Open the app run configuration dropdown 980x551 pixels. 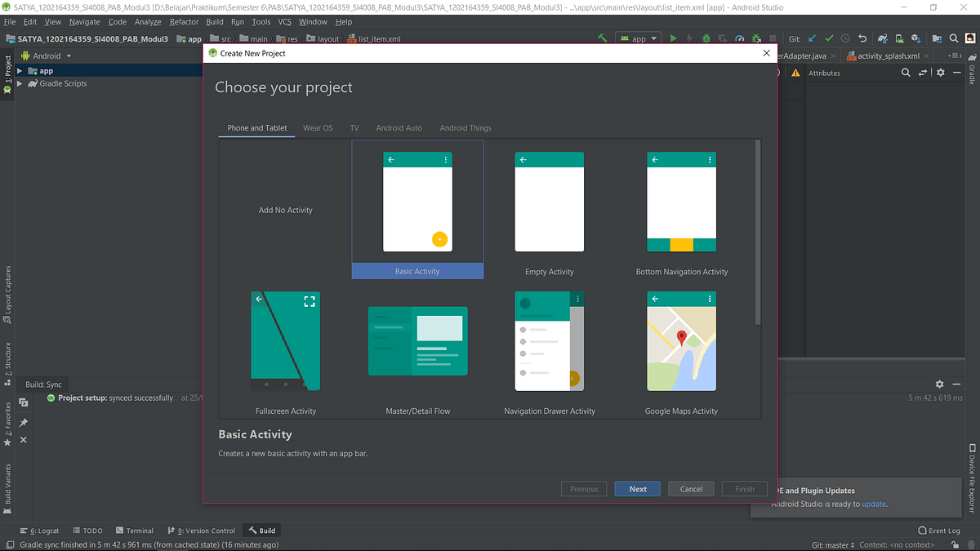(638, 38)
